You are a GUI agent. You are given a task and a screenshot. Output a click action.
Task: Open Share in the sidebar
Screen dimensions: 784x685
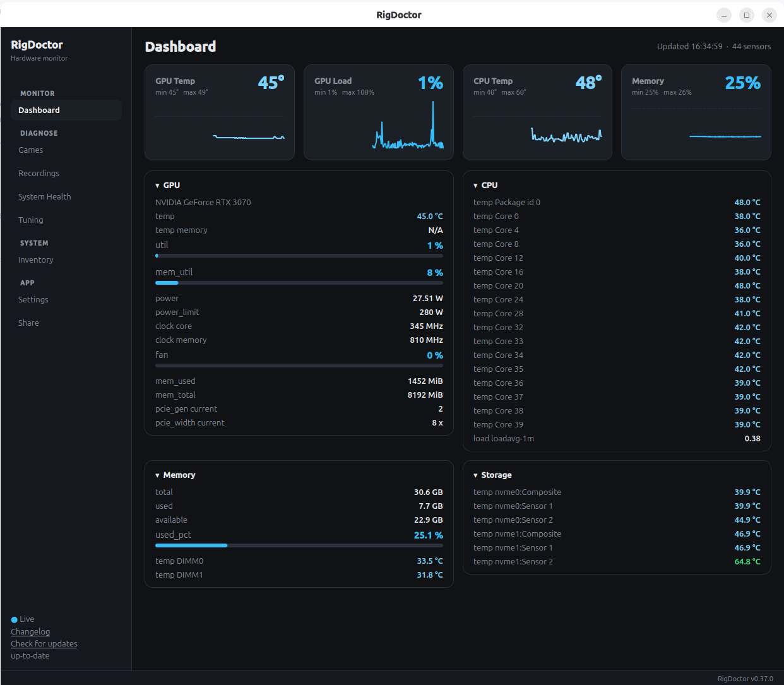coord(66,323)
